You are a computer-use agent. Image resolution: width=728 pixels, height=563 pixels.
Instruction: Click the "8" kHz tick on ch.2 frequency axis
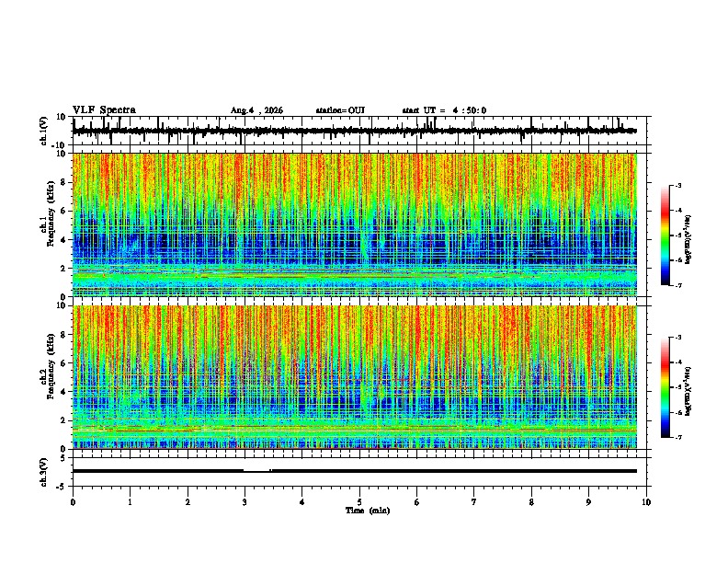64,335
